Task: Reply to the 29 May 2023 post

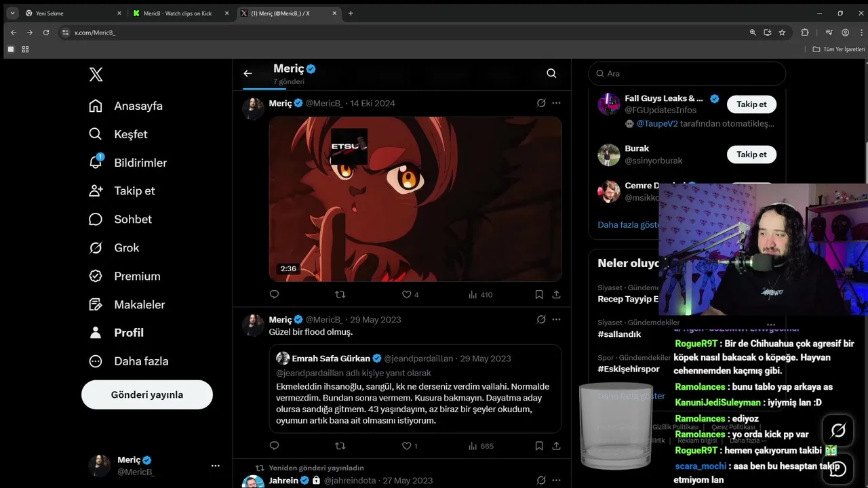Action: [x=275, y=446]
